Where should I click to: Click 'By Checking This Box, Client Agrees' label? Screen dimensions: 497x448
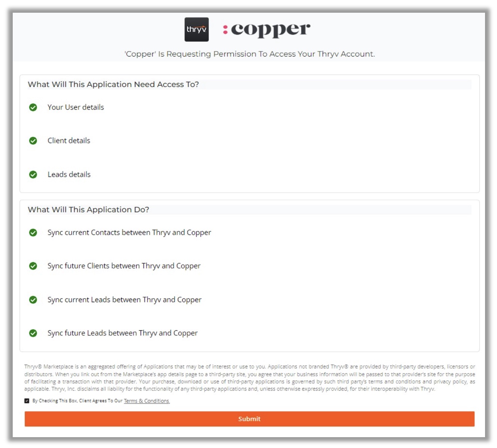click(x=77, y=401)
